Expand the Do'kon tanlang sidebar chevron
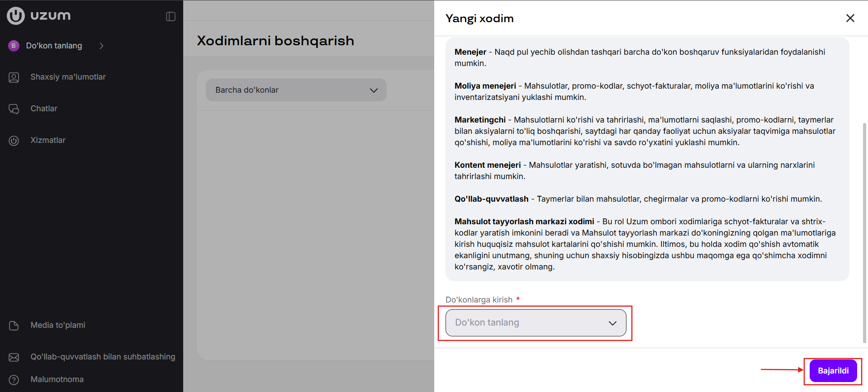 click(x=102, y=46)
